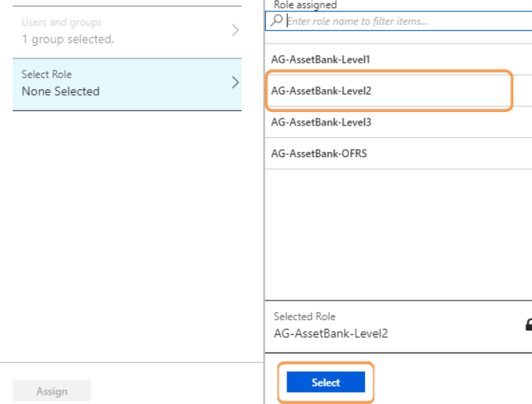Click the greyed-out Assign button

[x=52, y=391]
